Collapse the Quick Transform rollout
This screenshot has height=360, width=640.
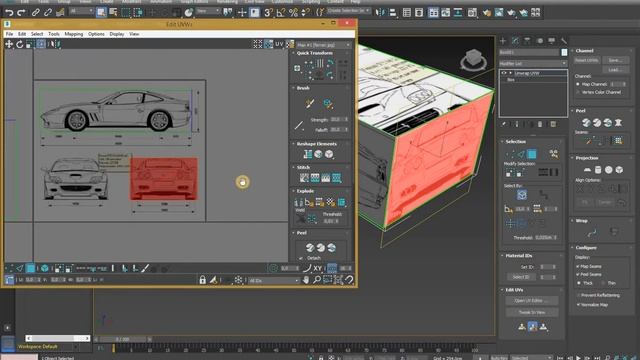click(x=293, y=53)
